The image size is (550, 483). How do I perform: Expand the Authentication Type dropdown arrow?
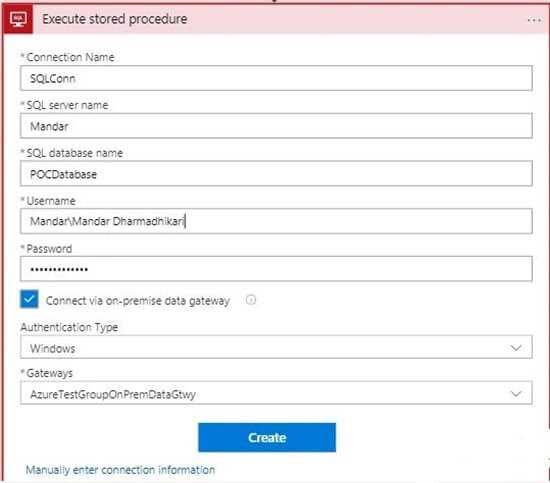pyautogui.click(x=516, y=348)
